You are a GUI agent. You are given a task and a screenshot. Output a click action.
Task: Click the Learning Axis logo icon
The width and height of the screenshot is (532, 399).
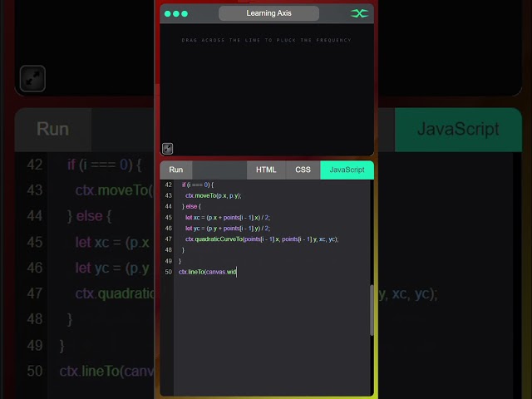[359, 13]
